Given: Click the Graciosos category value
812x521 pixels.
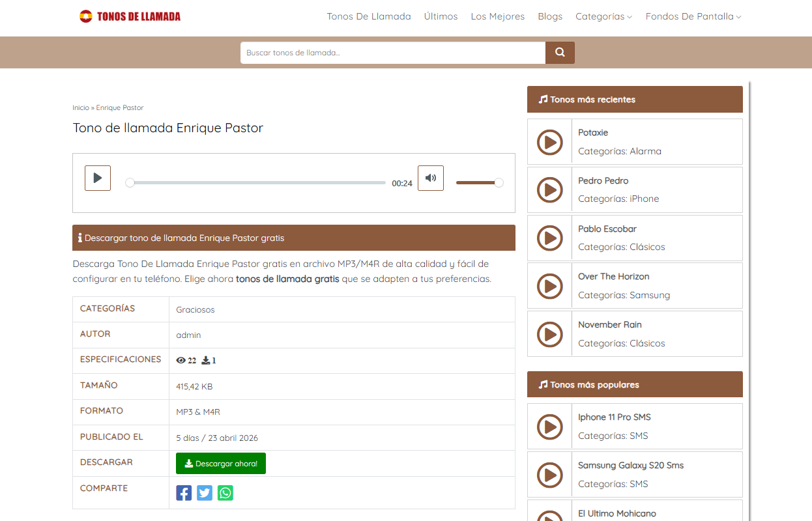Looking at the screenshot, I should pyautogui.click(x=196, y=309).
